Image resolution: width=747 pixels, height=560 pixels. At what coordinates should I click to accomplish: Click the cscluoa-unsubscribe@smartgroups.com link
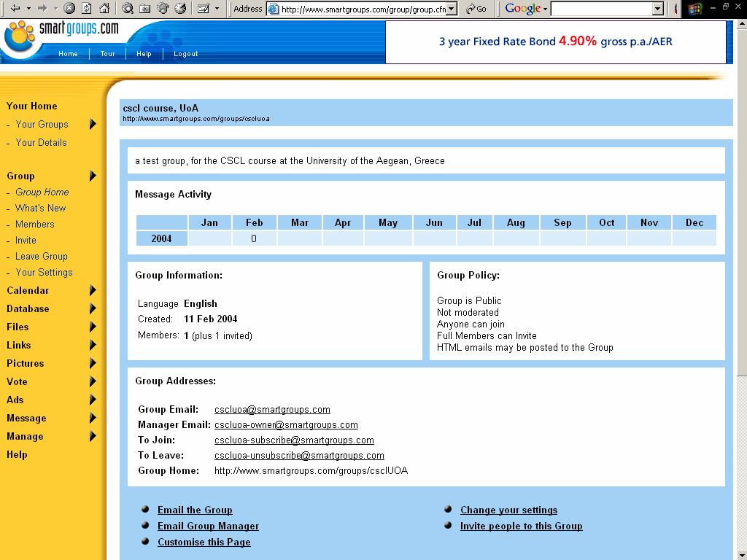(300, 455)
